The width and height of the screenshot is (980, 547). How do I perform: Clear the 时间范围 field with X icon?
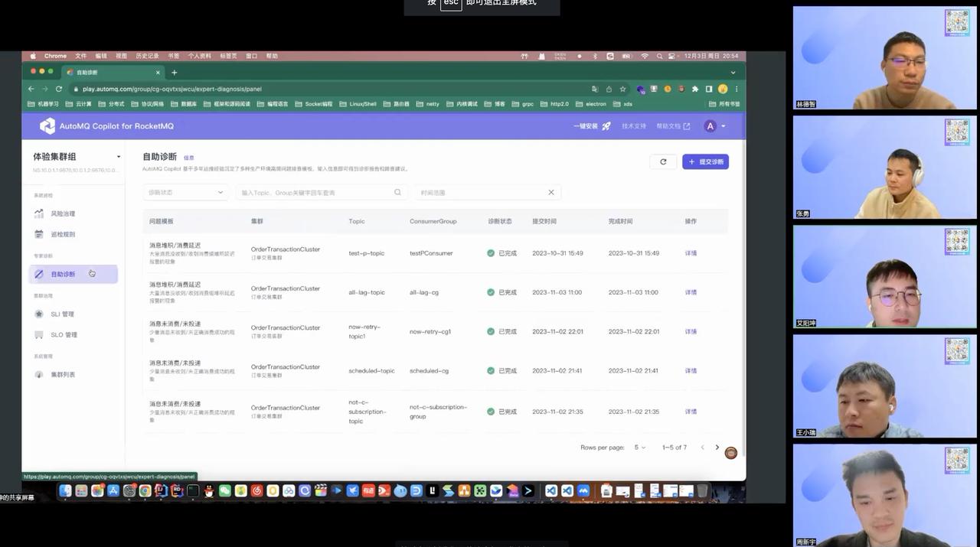[x=550, y=193]
